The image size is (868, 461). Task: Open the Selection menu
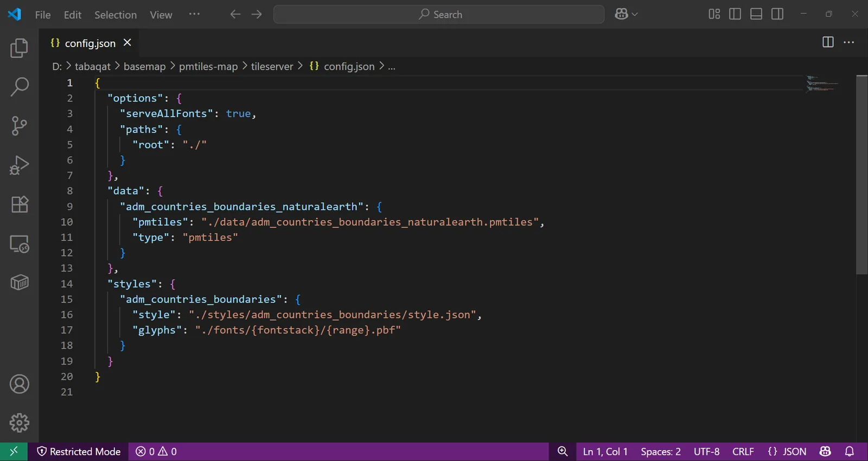[116, 15]
